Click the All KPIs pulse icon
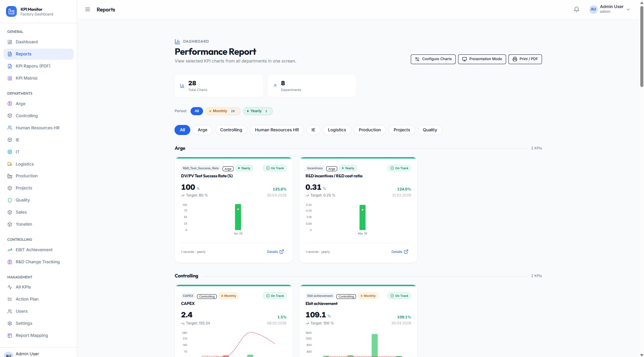The image size is (644, 357). coord(10,287)
